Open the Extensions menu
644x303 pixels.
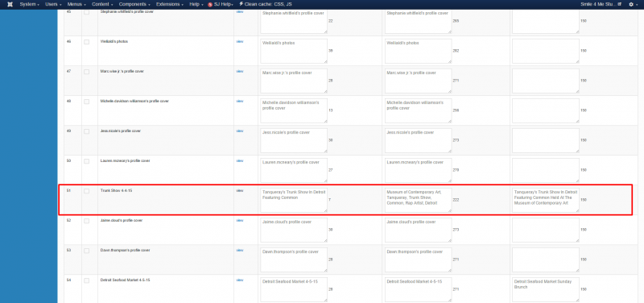170,4
